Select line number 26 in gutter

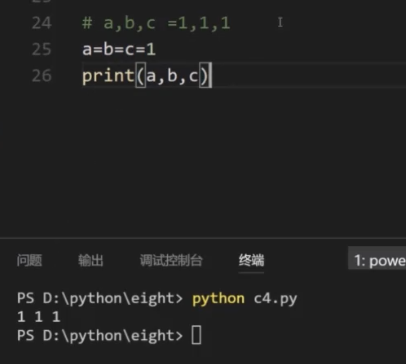coord(42,76)
